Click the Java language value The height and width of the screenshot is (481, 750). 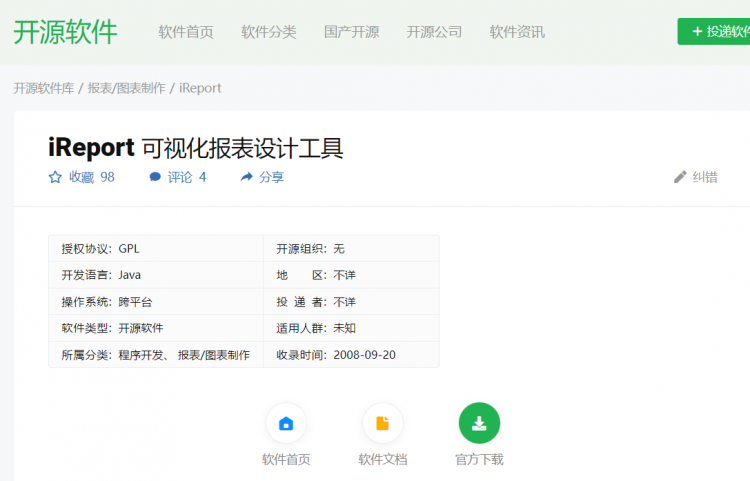click(130, 275)
